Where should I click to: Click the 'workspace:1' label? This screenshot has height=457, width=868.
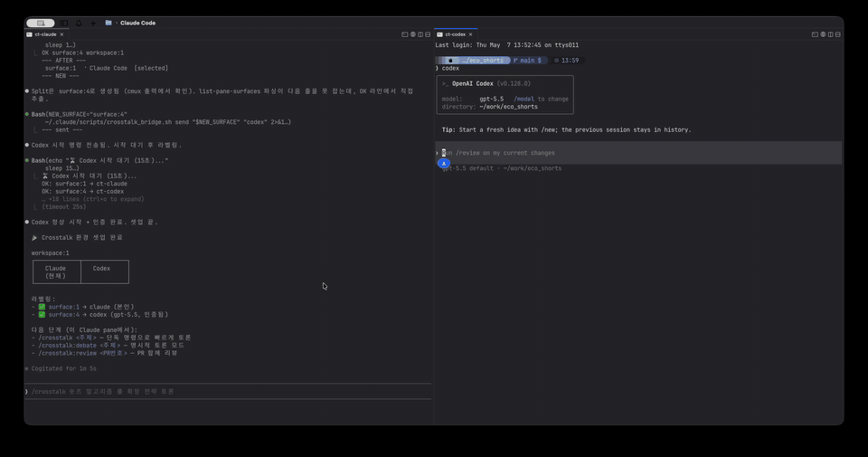pyautogui.click(x=50, y=253)
